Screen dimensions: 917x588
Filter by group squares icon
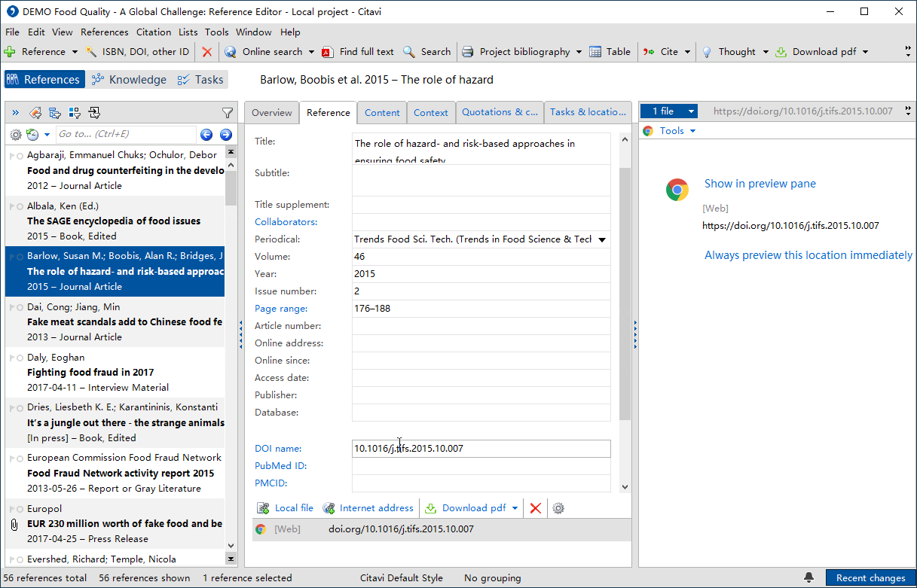click(75, 113)
